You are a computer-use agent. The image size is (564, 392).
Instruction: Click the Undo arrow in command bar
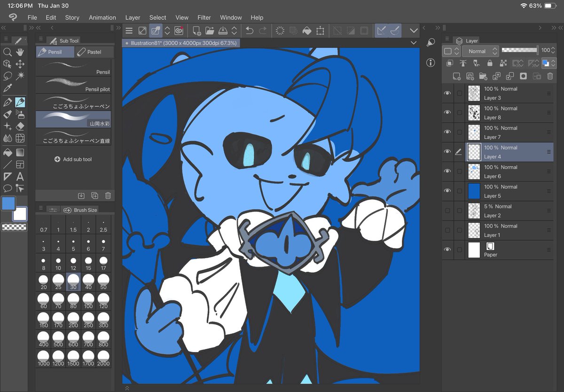[x=249, y=31]
